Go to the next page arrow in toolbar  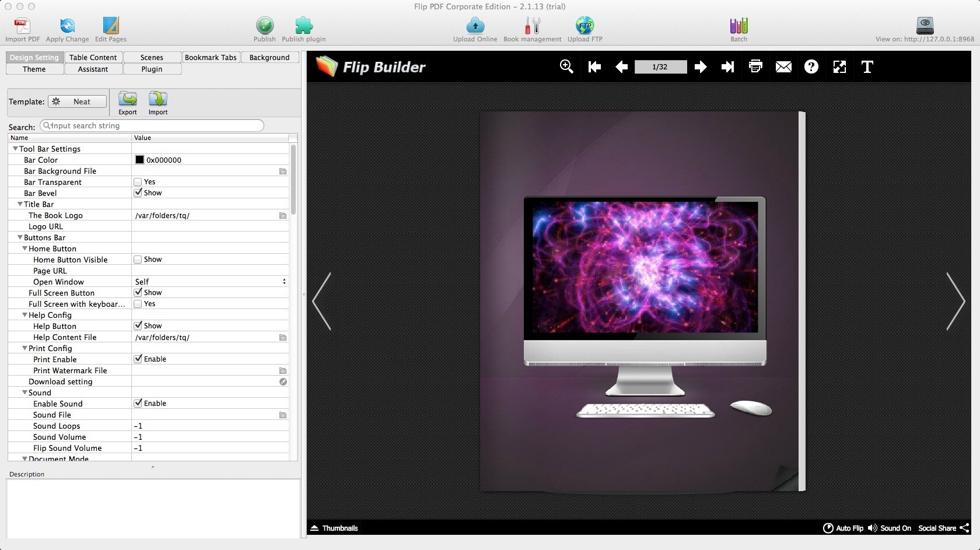pyautogui.click(x=701, y=67)
